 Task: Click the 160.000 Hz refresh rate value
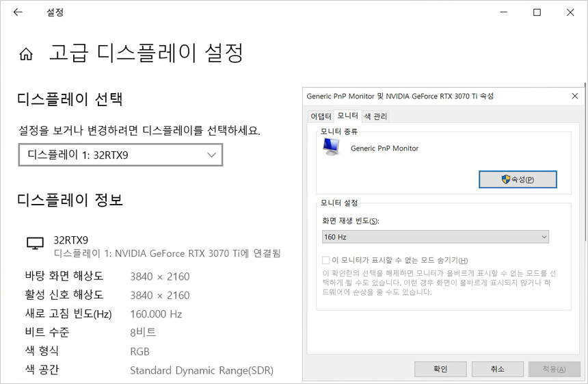point(156,314)
